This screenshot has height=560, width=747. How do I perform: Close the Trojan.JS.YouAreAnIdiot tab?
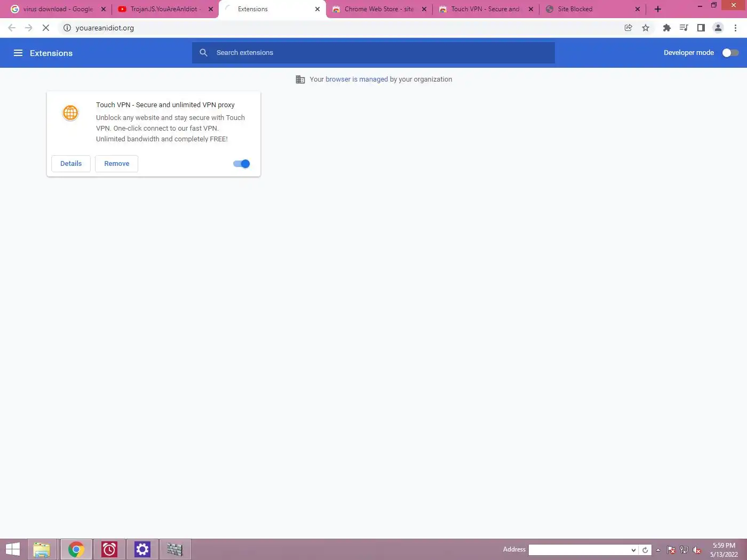pyautogui.click(x=210, y=9)
